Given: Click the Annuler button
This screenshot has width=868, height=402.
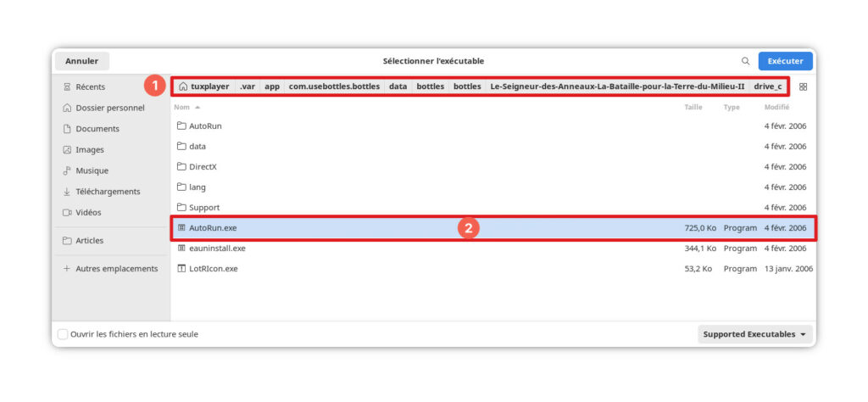Looking at the screenshot, I should 82,61.
